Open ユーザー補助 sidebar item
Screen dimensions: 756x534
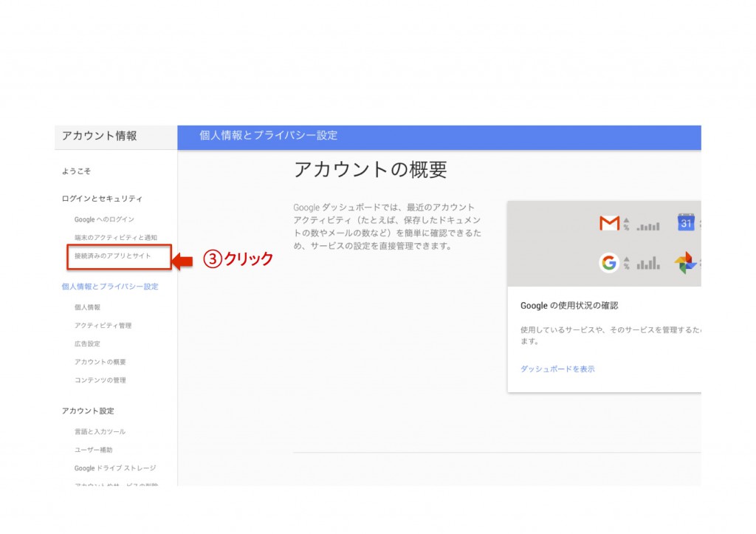93,450
